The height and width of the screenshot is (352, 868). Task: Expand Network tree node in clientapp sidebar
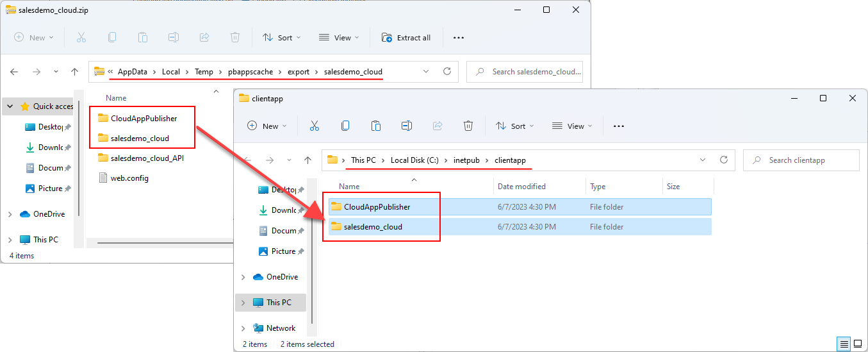tap(243, 328)
